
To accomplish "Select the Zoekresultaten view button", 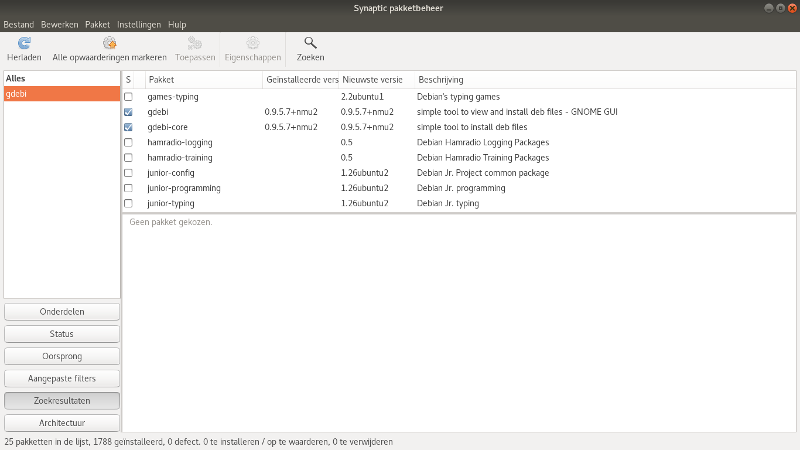I will (62, 401).
